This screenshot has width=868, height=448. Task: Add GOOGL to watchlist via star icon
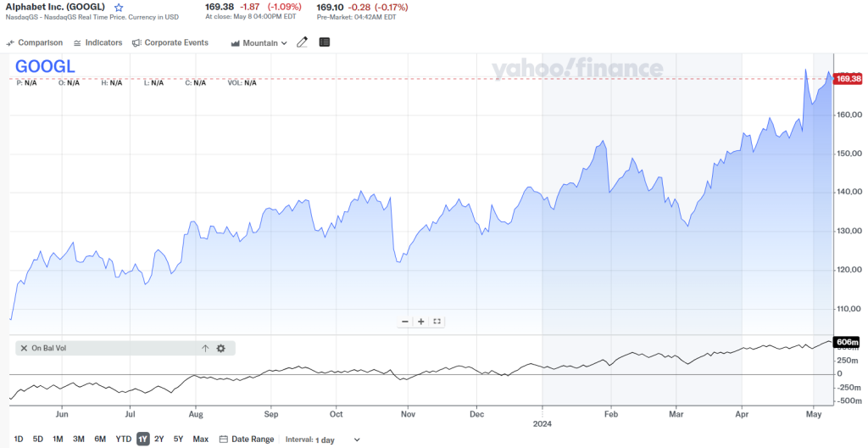pos(119,8)
